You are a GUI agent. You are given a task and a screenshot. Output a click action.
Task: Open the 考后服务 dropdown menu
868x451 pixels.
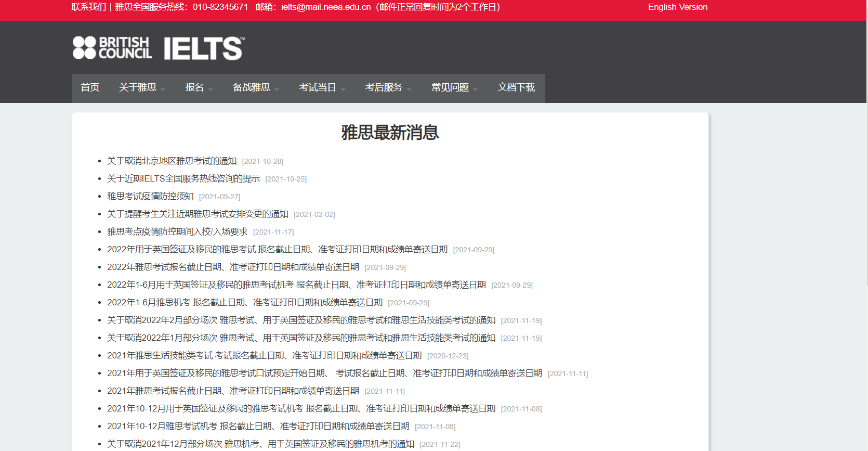(388, 87)
